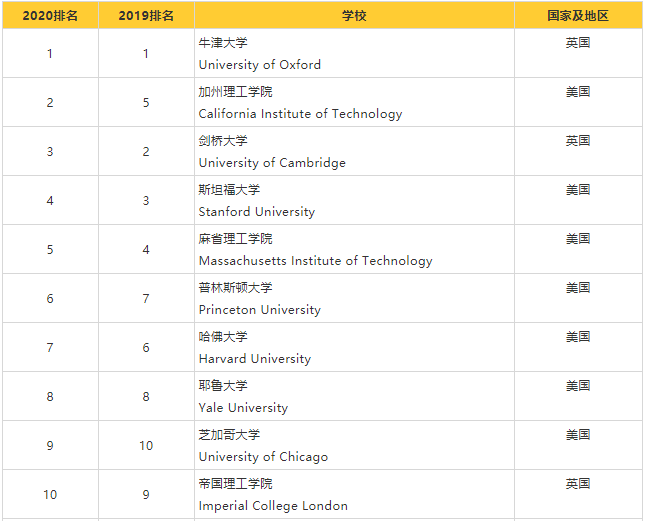Click the 学校 column header

pos(354,16)
